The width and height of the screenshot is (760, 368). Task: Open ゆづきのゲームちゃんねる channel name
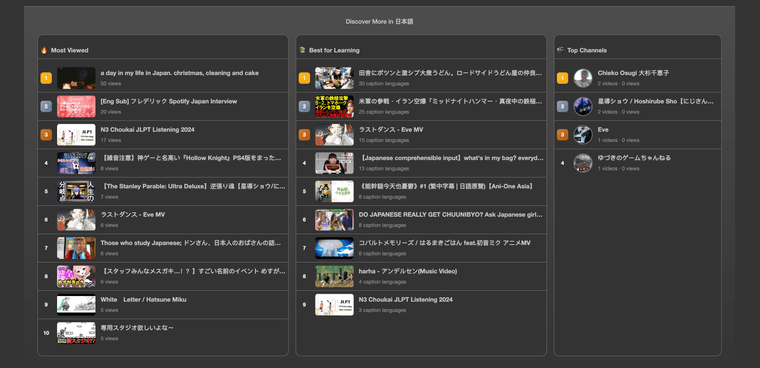coord(634,158)
